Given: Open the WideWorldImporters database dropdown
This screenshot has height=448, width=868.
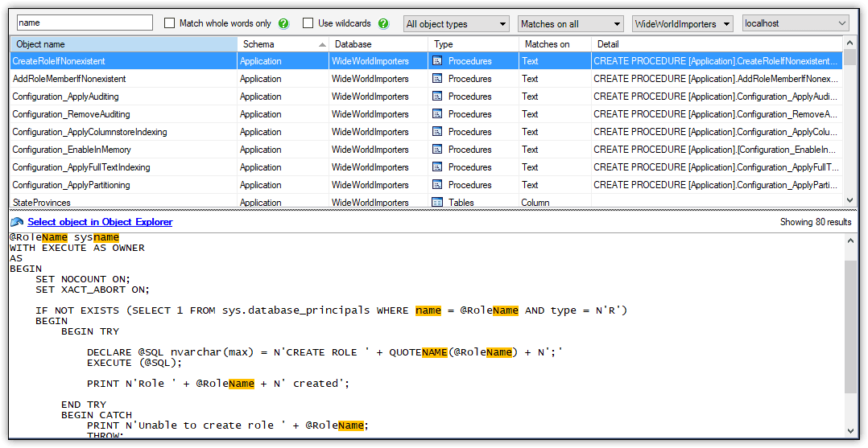Looking at the screenshot, I should [682, 24].
